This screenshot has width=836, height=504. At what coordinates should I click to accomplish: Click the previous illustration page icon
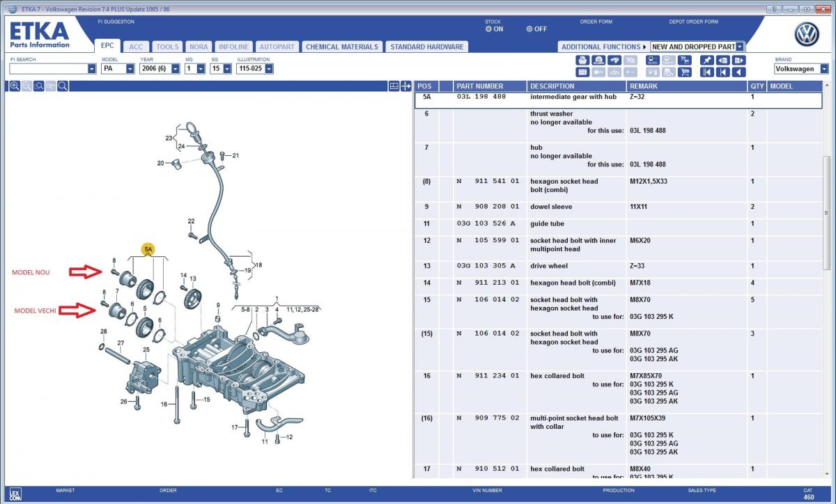click(x=723, y=60)
